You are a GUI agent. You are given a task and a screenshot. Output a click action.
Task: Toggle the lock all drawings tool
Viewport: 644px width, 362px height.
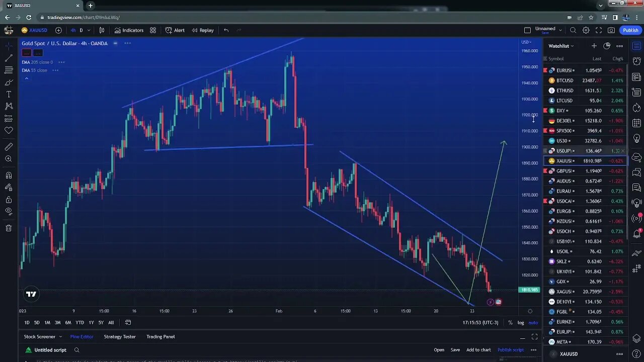click(9, 200)
